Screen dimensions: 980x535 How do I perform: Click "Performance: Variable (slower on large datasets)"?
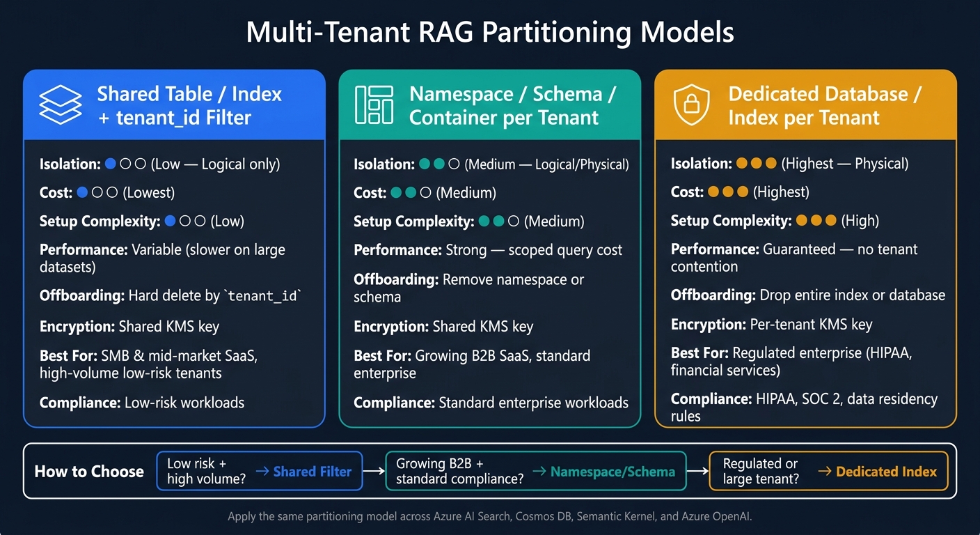click(x=162, y=258)
